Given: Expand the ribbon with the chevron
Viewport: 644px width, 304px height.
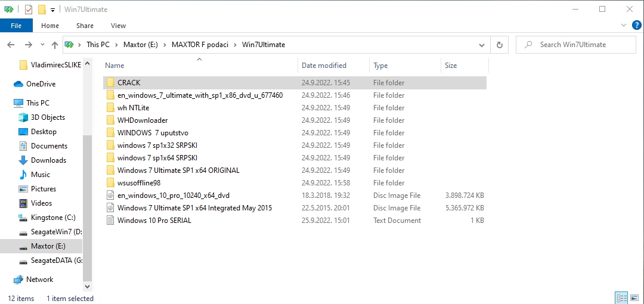Looking at the screenshot, I should tap(624, 26).
